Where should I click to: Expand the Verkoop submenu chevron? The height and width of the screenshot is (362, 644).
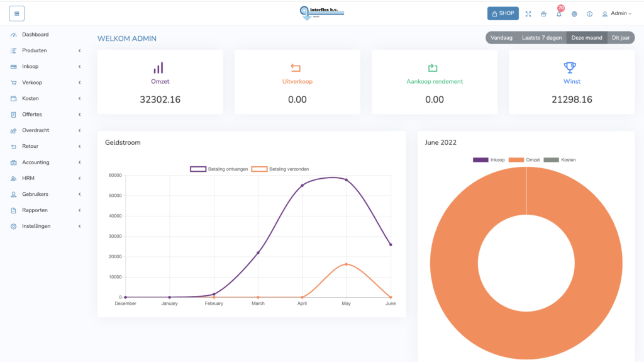point(80,82)
